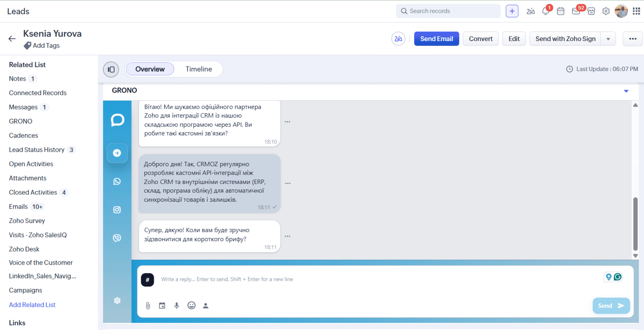Open the user profile avatar
The height and width of the screenshot is (330, 644).
point(621,11)
